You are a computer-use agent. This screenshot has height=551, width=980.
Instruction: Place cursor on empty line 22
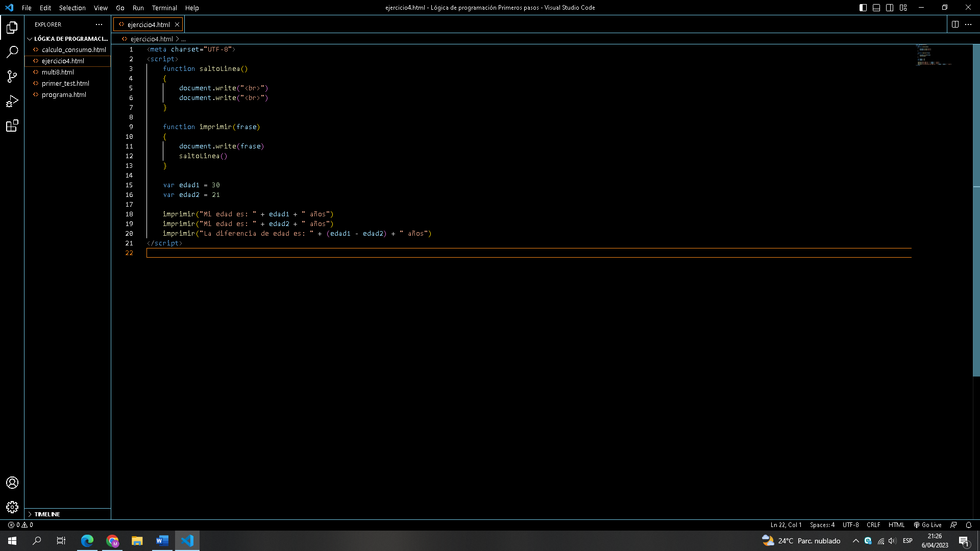click(529, 253)
